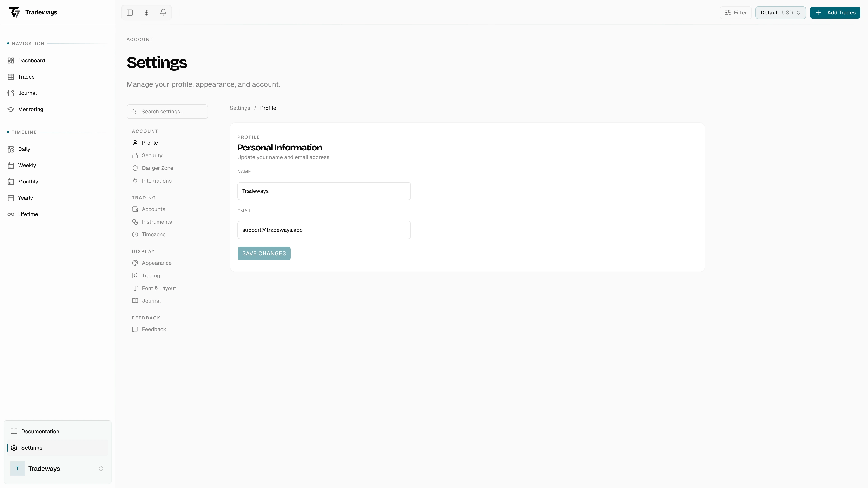Open the Daily timeline view
This screenshot has width=868, height=488.
point(24,149)
